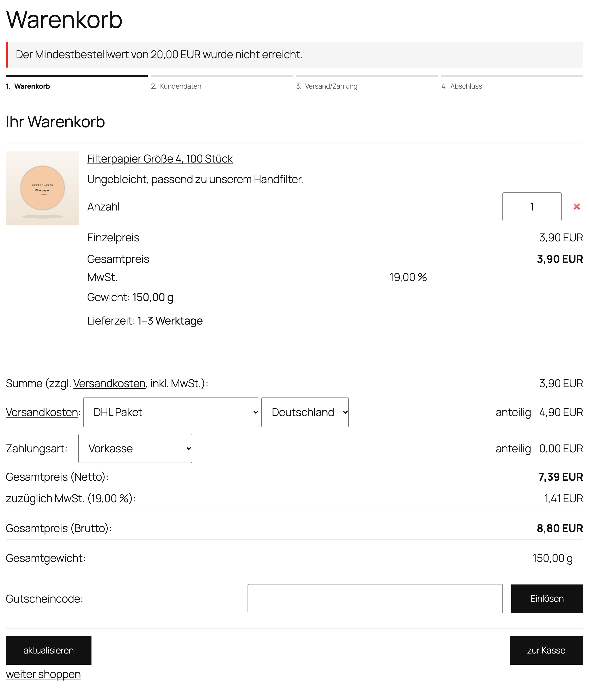
Task: Open the Filterpapier Größe 4 product link
Action: (160, 159)
